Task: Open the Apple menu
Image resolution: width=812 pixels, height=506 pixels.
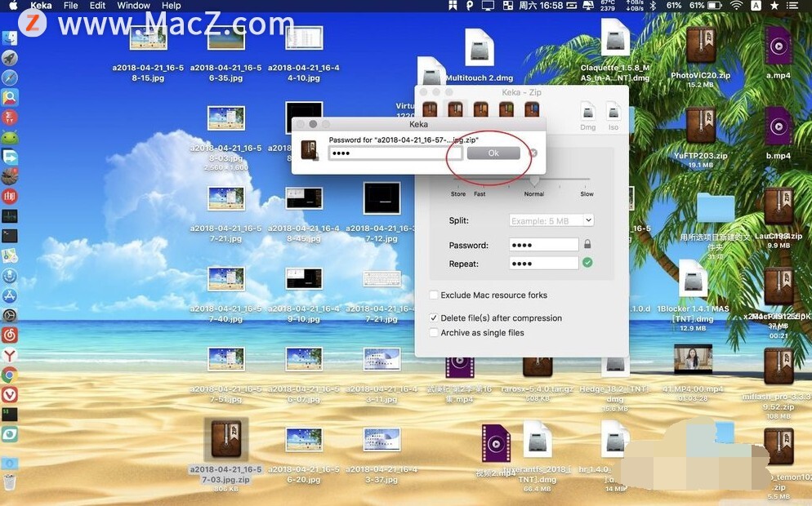Action: (x=13, y=6)
